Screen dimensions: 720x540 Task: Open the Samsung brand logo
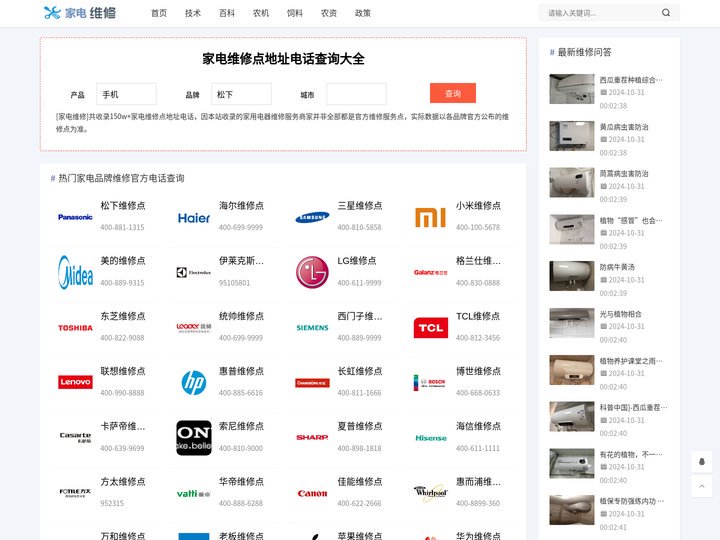[x=312, y=217]
